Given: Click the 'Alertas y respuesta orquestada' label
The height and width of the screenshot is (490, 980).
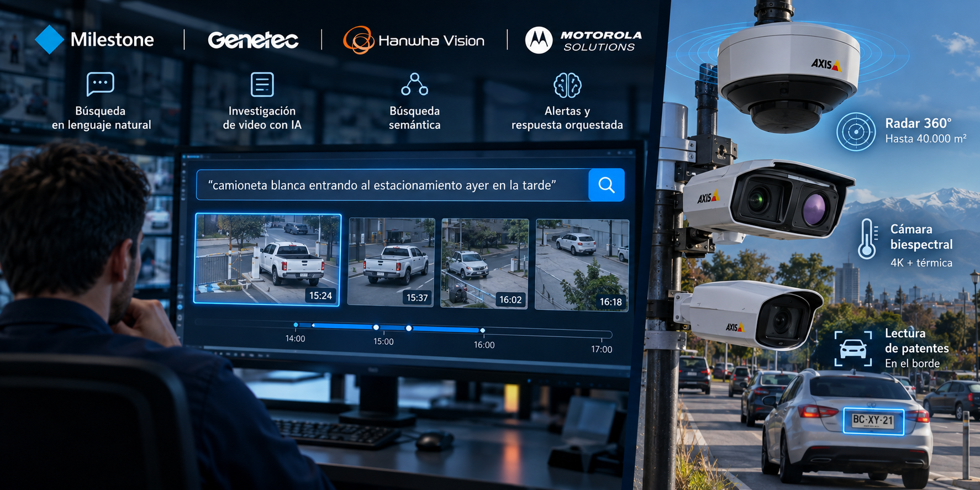Looking at the screenshot, I should pos(567,118).
